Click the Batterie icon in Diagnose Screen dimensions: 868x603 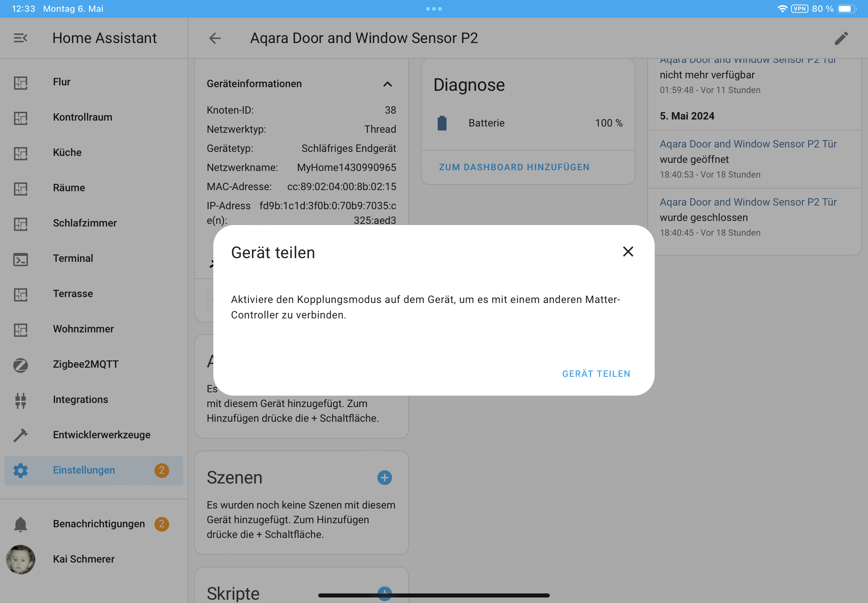[x=442, y=123]
